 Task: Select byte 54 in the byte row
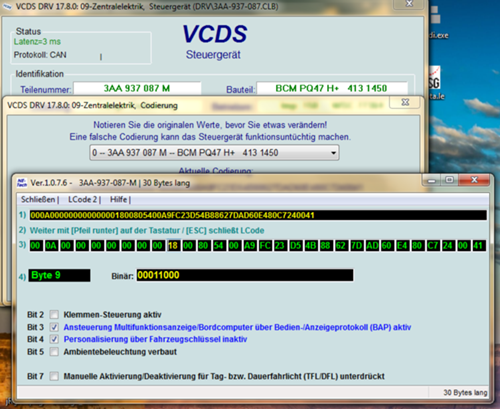click(219, 246)
